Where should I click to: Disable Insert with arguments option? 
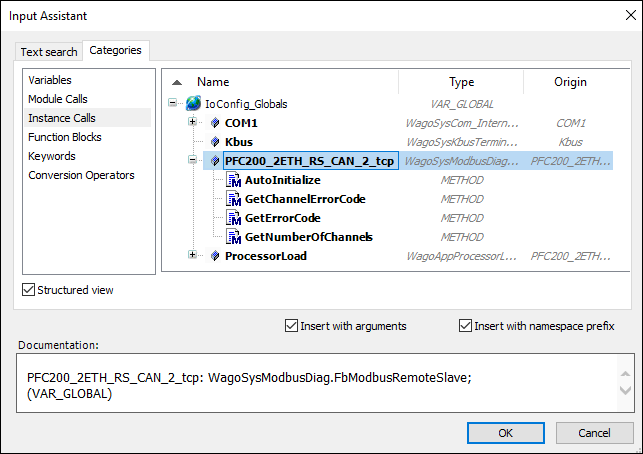point(291,325)
